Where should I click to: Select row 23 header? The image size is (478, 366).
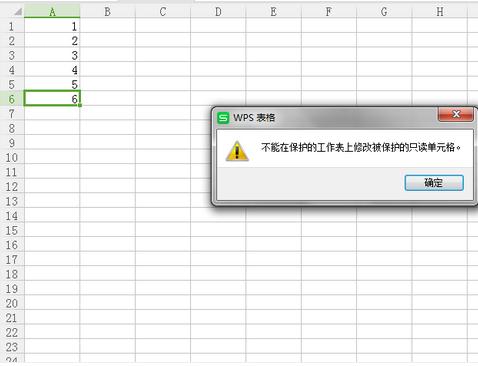click(12, 347)
